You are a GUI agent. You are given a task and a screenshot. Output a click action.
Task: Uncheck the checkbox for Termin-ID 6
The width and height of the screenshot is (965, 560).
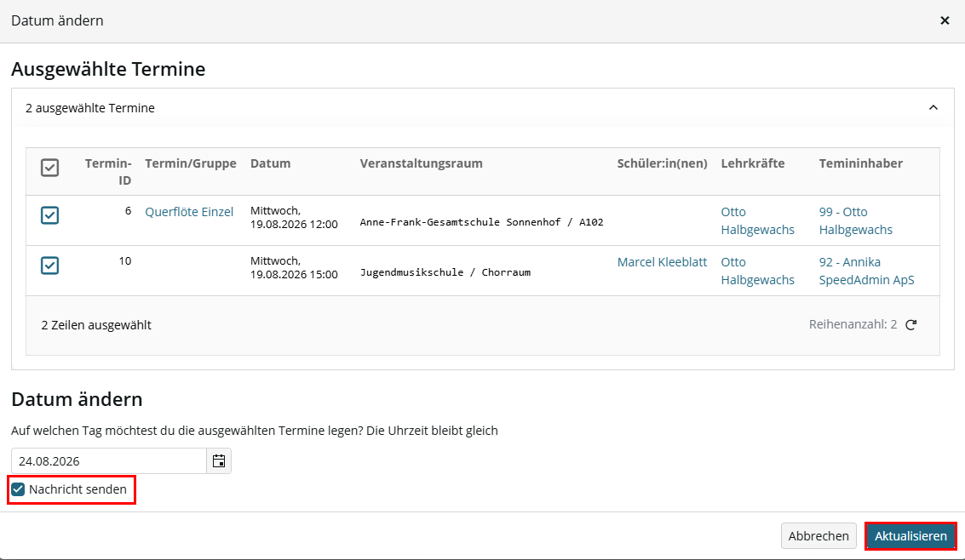(x=50, y=215)
